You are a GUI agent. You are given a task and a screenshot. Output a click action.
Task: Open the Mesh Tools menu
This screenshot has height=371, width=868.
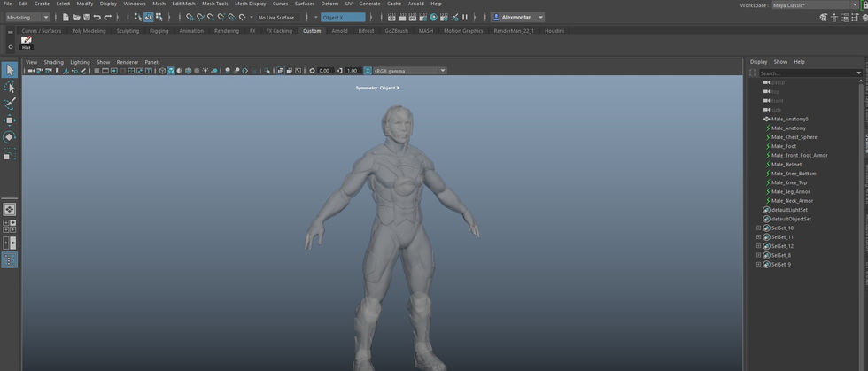click(214, 4)
